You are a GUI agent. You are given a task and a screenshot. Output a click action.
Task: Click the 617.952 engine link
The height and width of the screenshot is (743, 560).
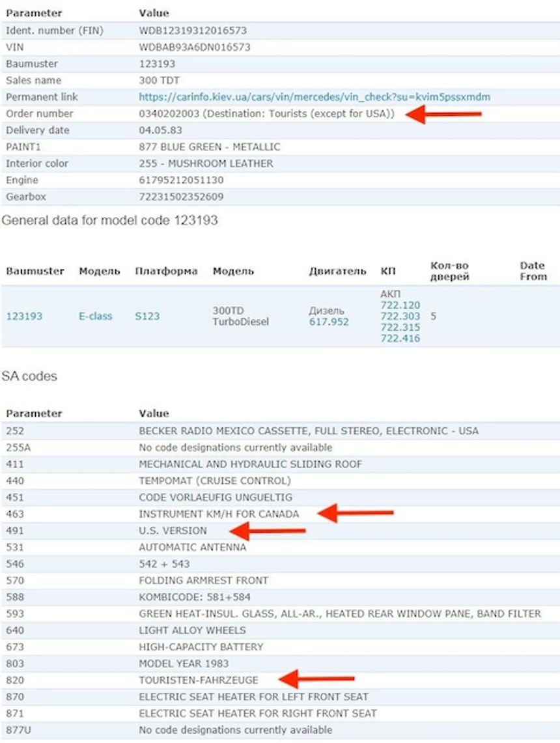point(329,322)
